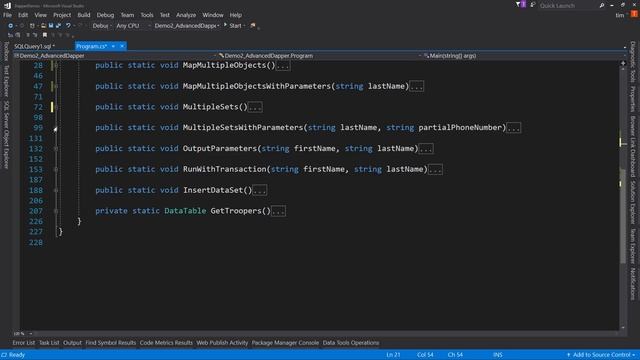The height and width of the screenshot is (360, 640).
Task: Open the View menu
Action: (x=40, y=15)
